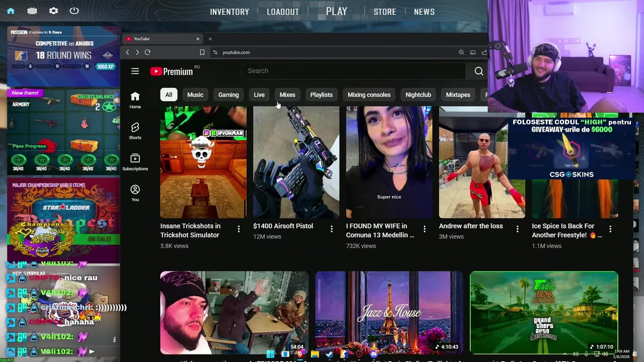Open options for I FOUND MY WIFE short
The image size is (644, 362).
[x=424, y=229]
